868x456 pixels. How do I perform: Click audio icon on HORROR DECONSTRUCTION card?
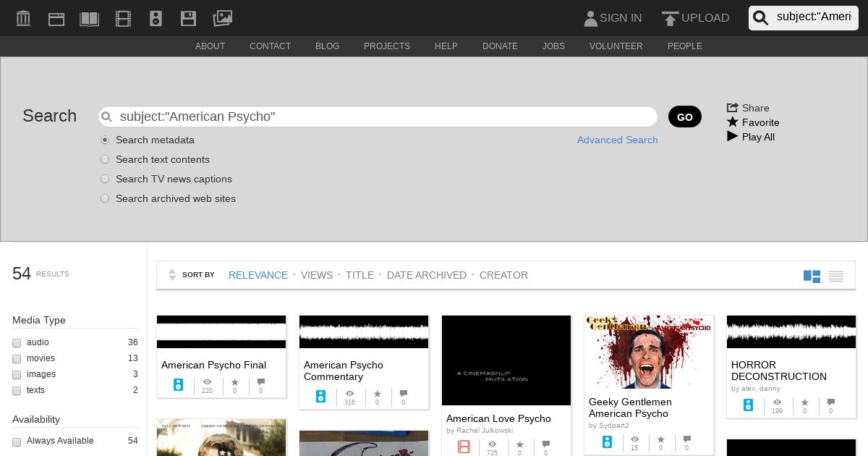pyautogui.click(x=749, y=405)
